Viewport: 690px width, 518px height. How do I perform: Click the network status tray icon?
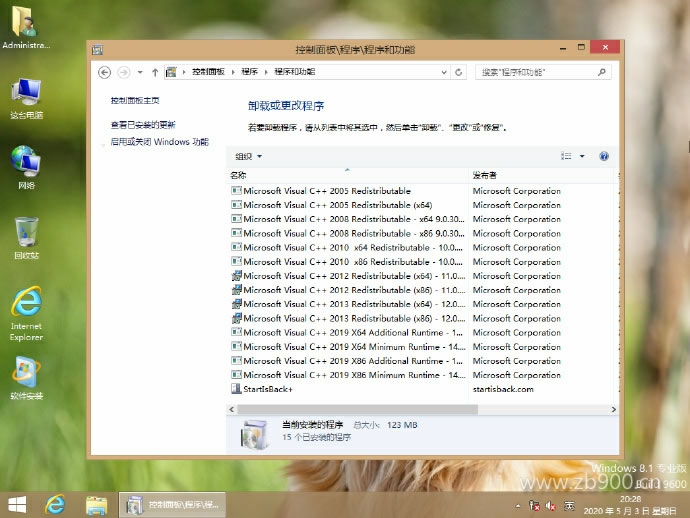pos(534,506)
